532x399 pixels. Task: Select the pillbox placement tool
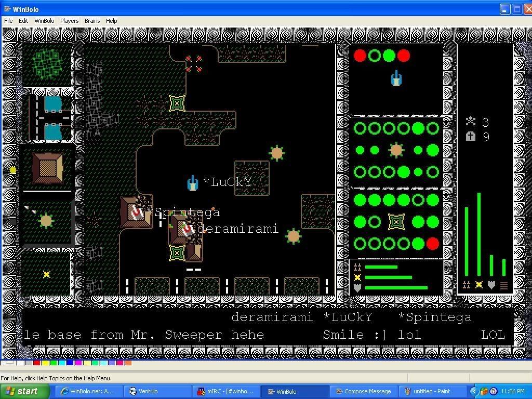[x=46, y=221]
